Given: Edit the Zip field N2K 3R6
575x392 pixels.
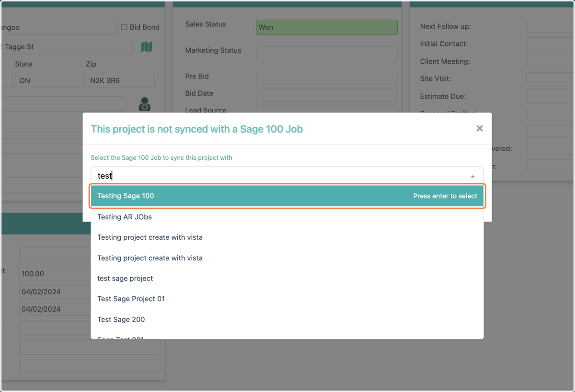Looking at the screenshot, I should point(120,80).
